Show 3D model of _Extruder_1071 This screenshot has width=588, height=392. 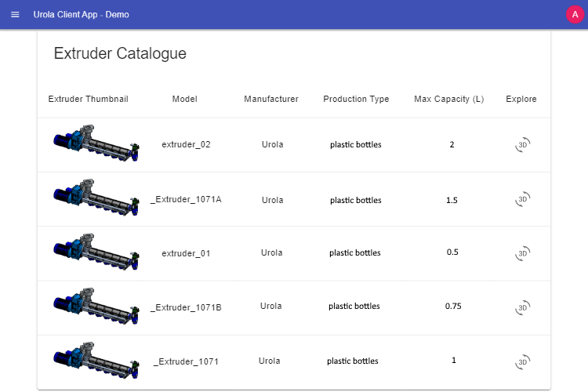coord(522,362)
